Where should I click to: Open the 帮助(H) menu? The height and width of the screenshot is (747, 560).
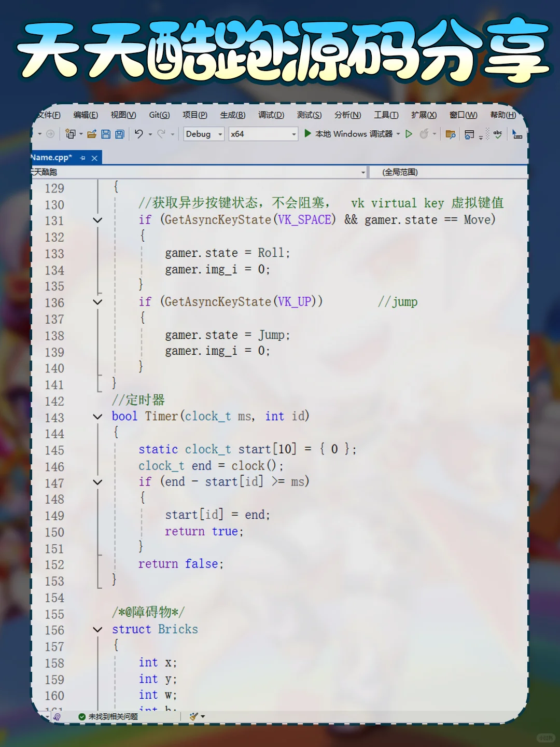point(503,115)
